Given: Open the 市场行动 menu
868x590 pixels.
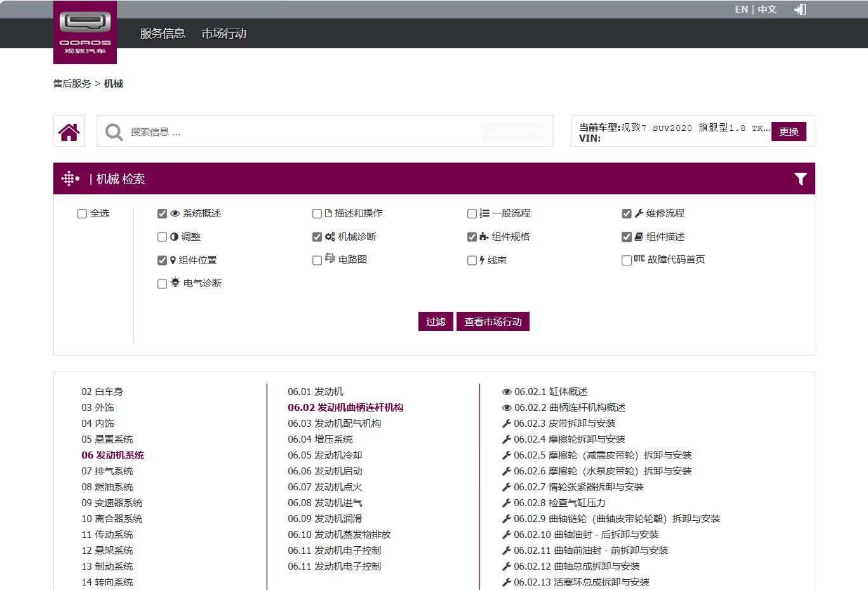Looking at the screenshot, I should coord(224,34).
